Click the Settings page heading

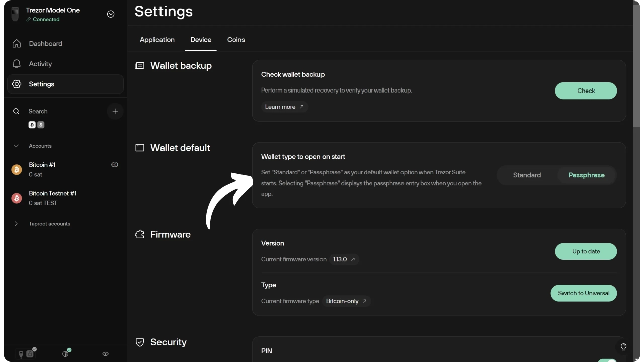(x=164, y=11)
